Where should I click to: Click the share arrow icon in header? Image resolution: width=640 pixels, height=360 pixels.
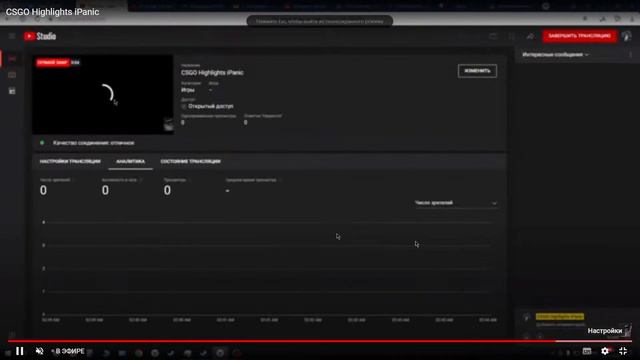(530, 36)
